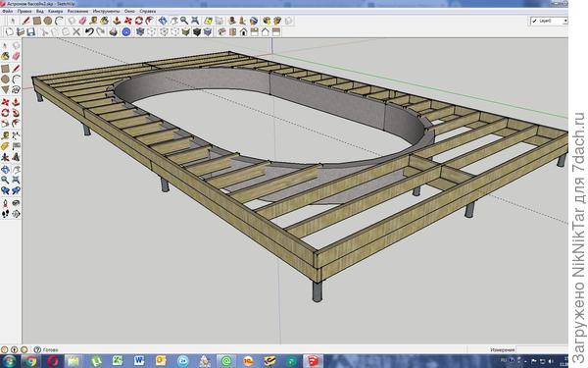Select the Polygon tool in left palette

[x=5, y=89]
